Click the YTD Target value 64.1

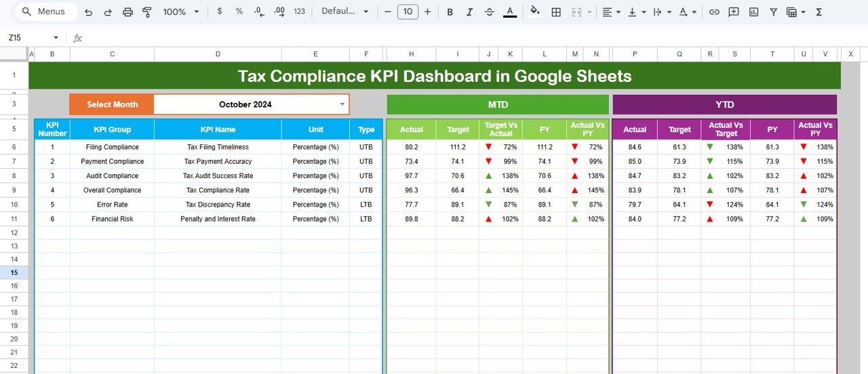[x=679, y=205]
